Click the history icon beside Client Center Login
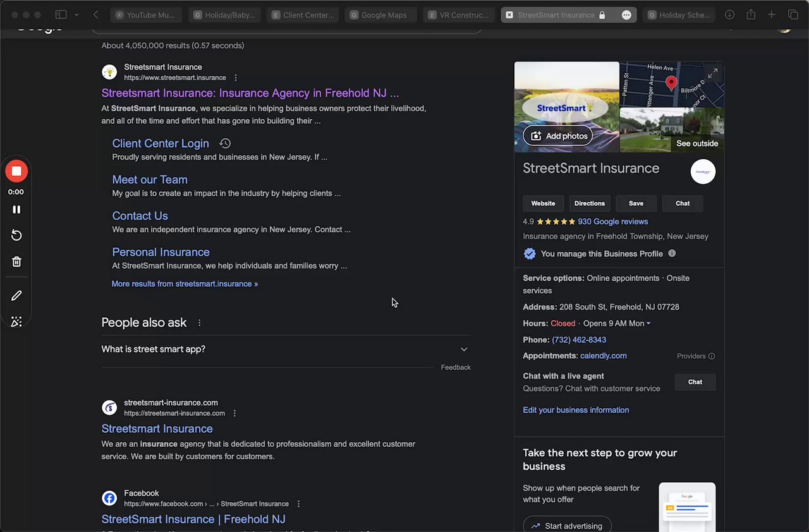The height and width of the screenshot is (532, 809). 225,143
